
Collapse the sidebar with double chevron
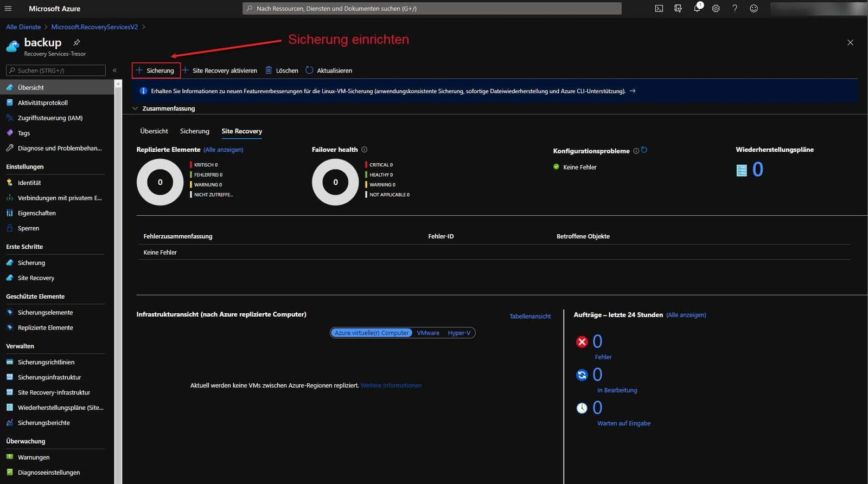[x=114, y=70]
